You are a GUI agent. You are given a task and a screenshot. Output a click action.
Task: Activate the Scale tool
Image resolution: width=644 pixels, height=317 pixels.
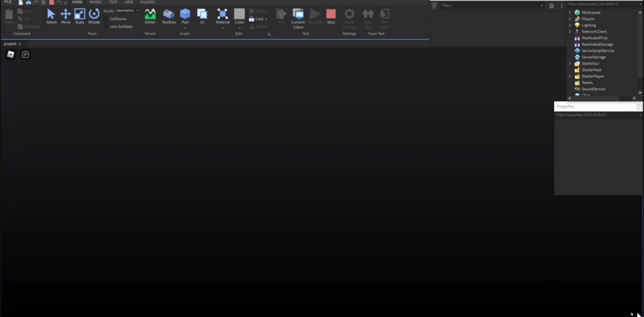[80, 17]
